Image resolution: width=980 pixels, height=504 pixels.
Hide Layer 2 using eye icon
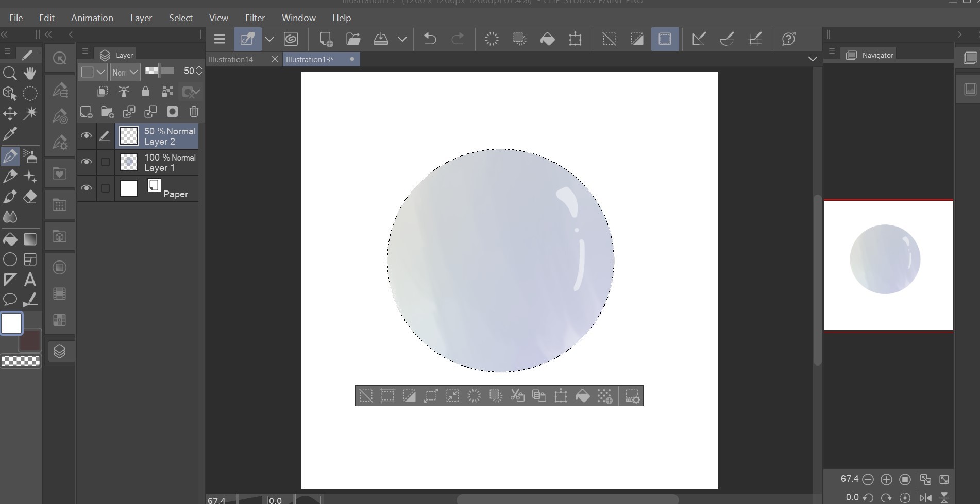point(86,136)
